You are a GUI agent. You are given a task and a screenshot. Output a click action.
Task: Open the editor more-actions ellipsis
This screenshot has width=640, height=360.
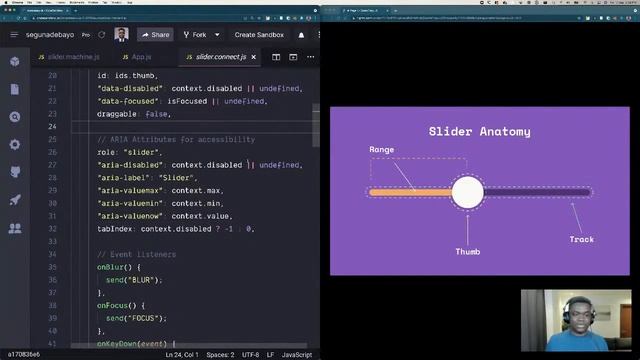311,57
